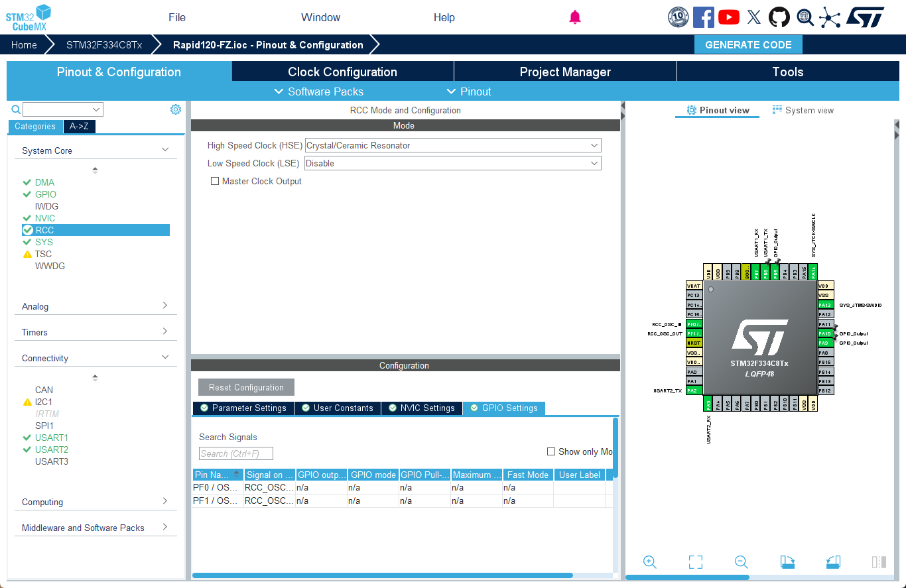Fit the chip to the pinout view

(x=695, y=562)
